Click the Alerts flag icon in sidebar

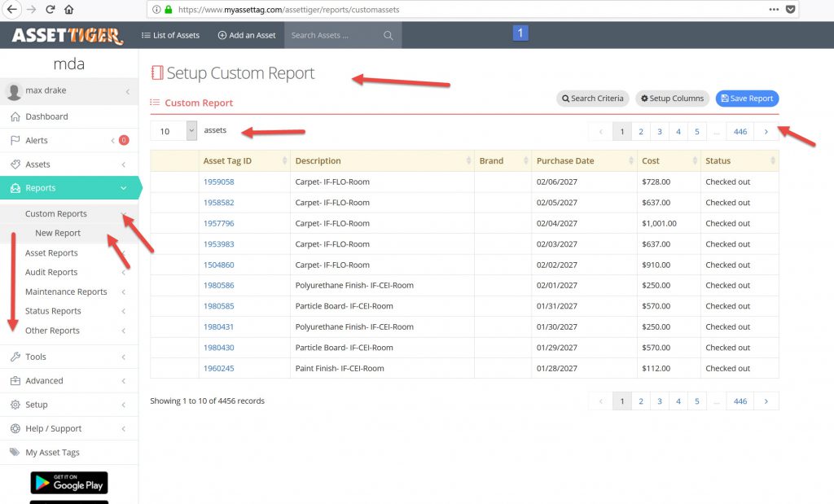pyautogui.click(x=15, y=141)
